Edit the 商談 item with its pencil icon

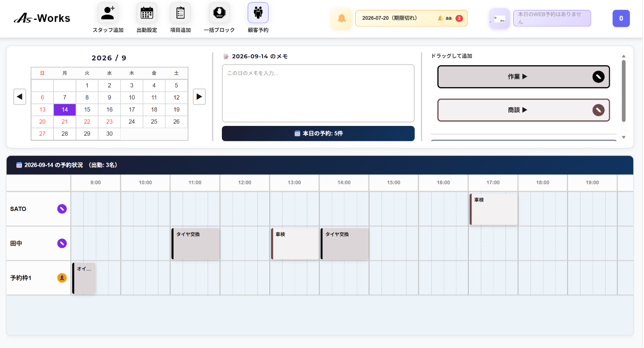[x=598, y=110]
